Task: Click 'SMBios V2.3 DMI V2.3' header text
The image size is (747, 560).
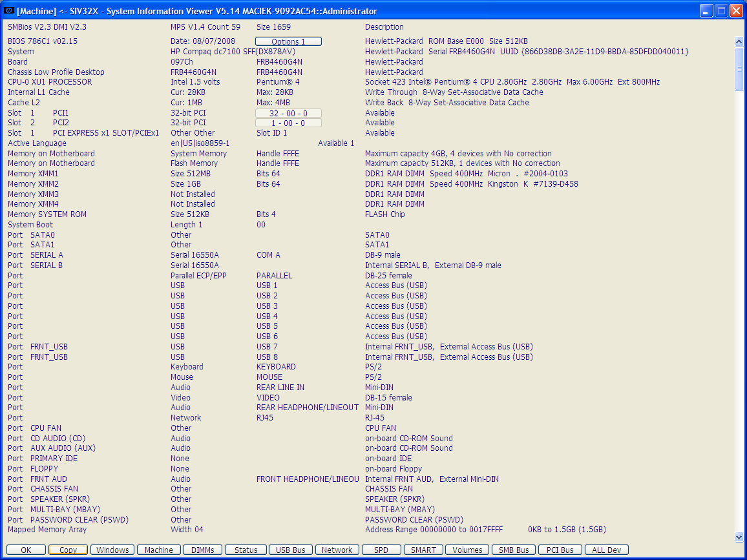Action: [47, 27]
